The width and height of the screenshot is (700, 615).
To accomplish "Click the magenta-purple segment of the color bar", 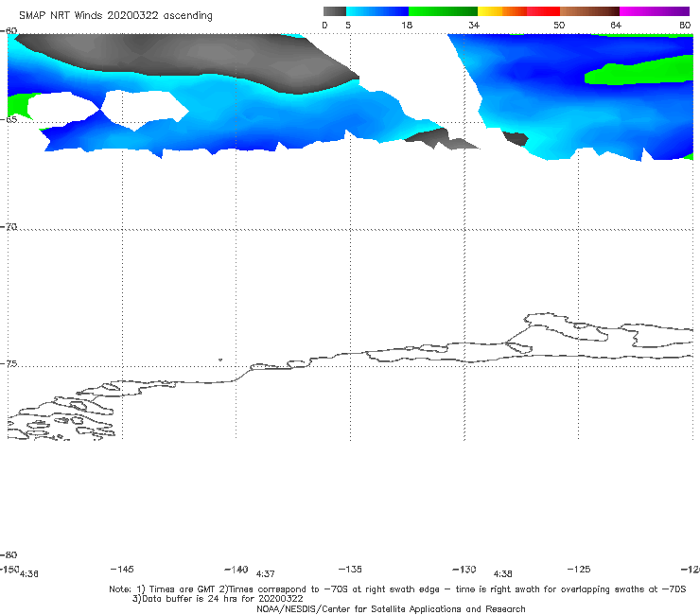I will point(655,11).
